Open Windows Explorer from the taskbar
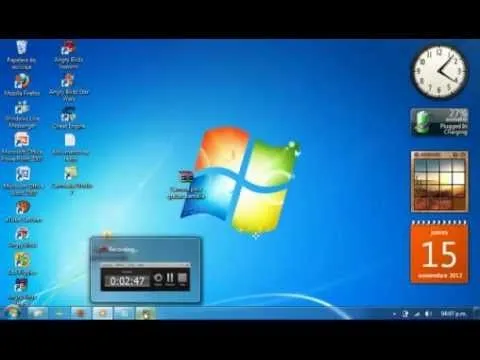This screenshot has width=480, height=360. pyautogui.click(x=37, y=313)
